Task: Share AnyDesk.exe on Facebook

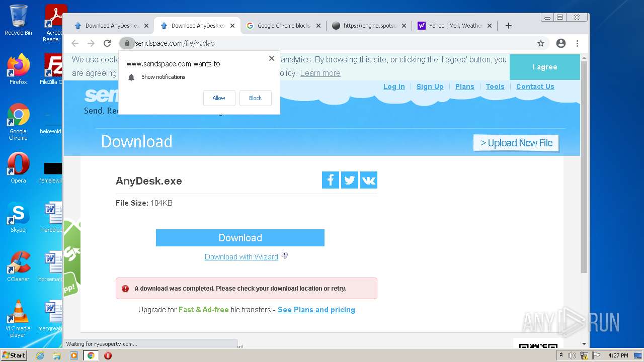Action: click(x=331, y=180)
